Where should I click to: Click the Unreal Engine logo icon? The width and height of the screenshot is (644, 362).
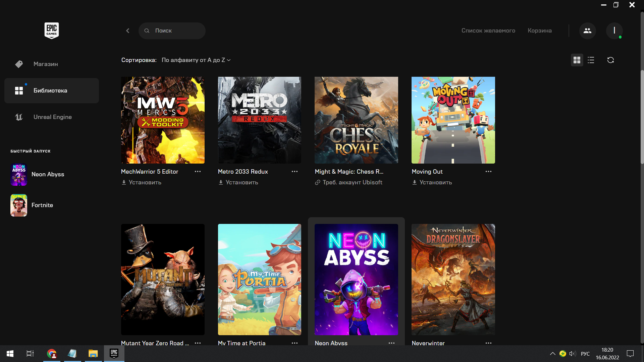19,117
